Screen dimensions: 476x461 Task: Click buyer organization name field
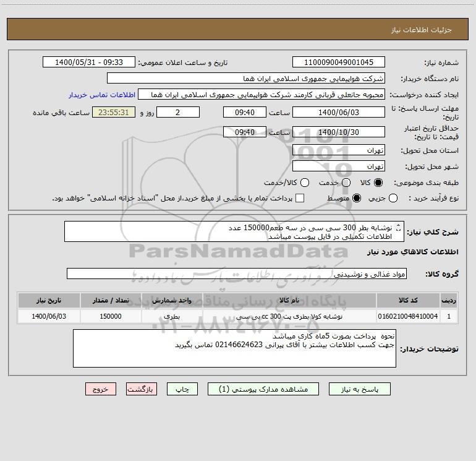246,79
